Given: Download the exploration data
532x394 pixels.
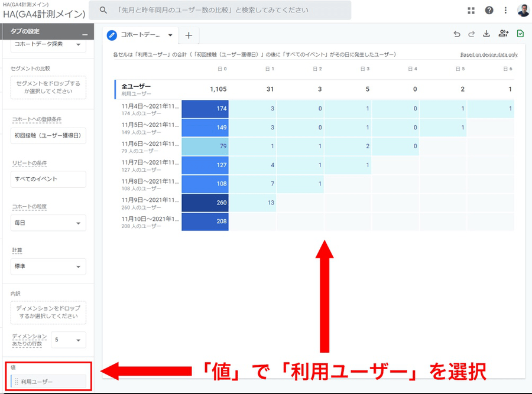Looking at the screenshot, I should [x=487, y=34].
